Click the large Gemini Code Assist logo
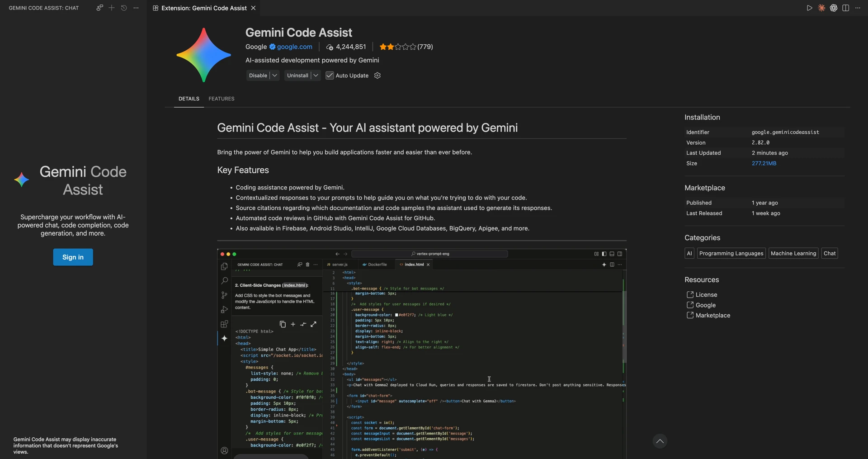The height and width of the screenshot is (459, 868). (x=203, y=55)
